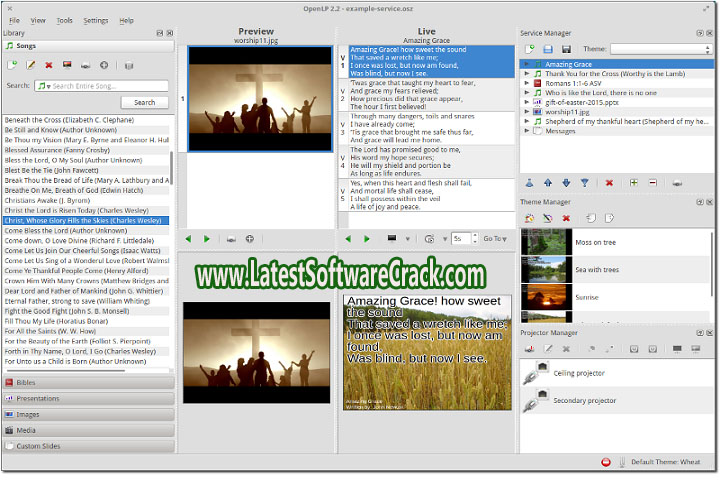Delete the selected song in Library
The width and height of the screenshot is (720, 480).
pos(49,65)
